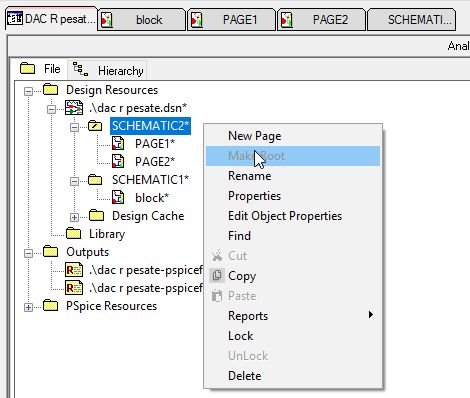Click the PAGE2 schematic page icon in tree
Viewport: 470px width, 398px height.
pos(118,162)
